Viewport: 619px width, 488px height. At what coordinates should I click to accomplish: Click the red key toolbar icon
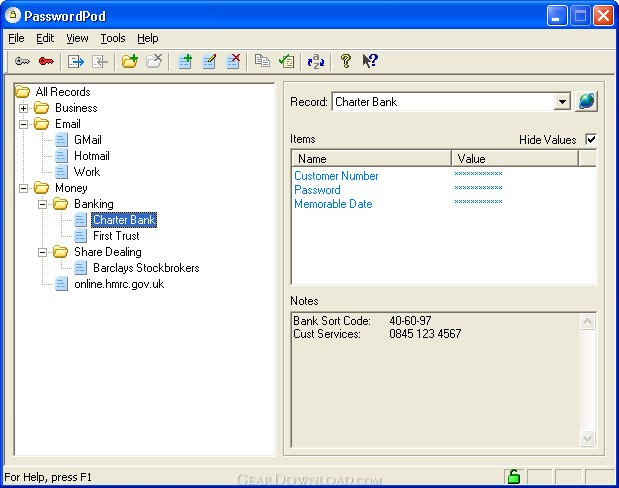coord(46,61)
